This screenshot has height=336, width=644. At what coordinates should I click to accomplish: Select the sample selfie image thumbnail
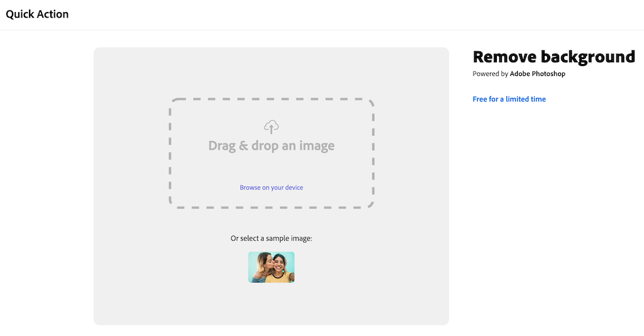(x=271, y=267)
